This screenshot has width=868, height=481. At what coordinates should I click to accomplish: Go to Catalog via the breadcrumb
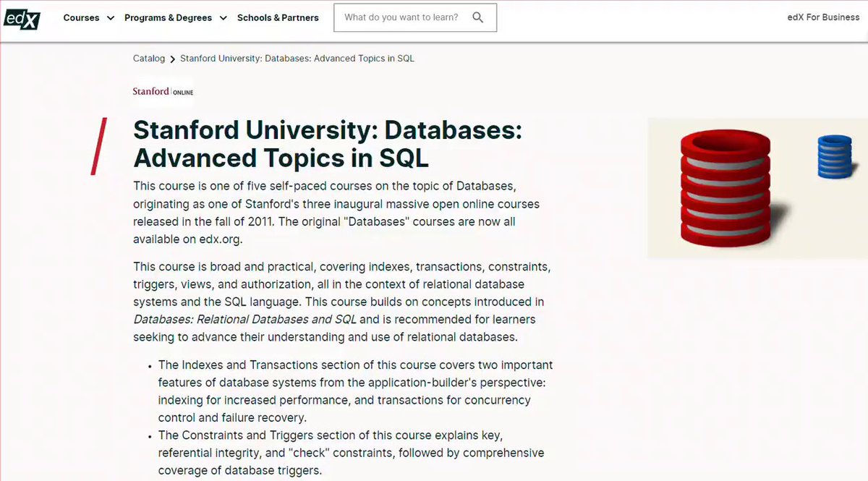click(149, 59)
